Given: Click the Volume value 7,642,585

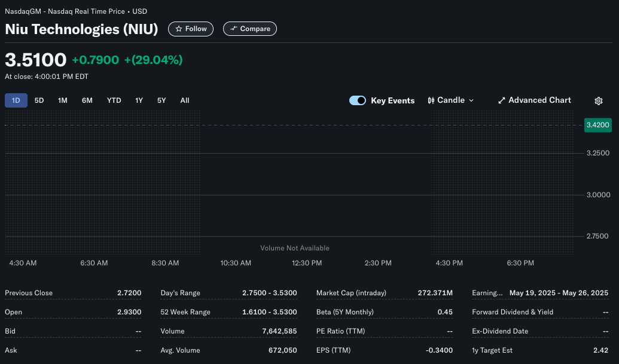Looking at the screenshot, I should pos(279,331).
